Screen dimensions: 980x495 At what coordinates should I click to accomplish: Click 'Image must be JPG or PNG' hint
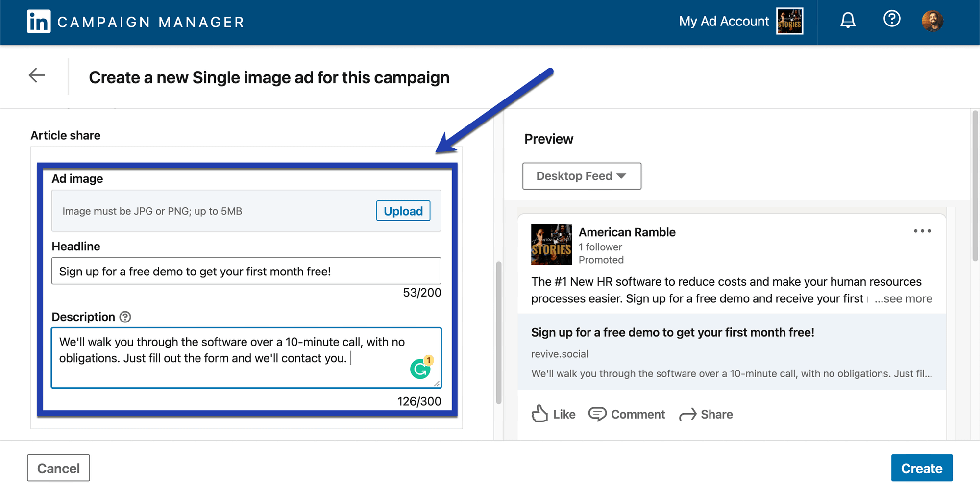pyautogui.click(x=152, y=211)
